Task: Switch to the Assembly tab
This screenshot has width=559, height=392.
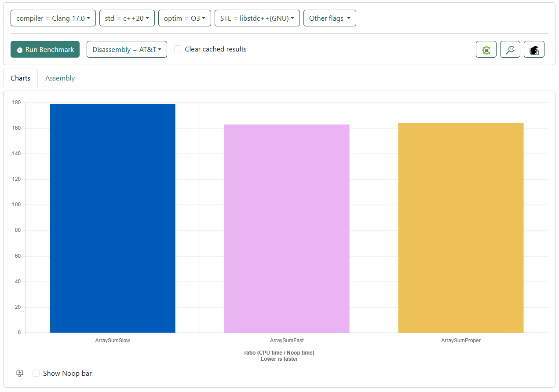Action: click(x=60, y=78)
